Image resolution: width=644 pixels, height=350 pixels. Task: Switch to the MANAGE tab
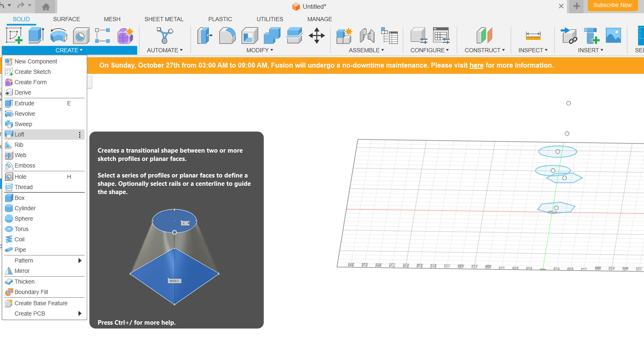click(x=320, y=19)
